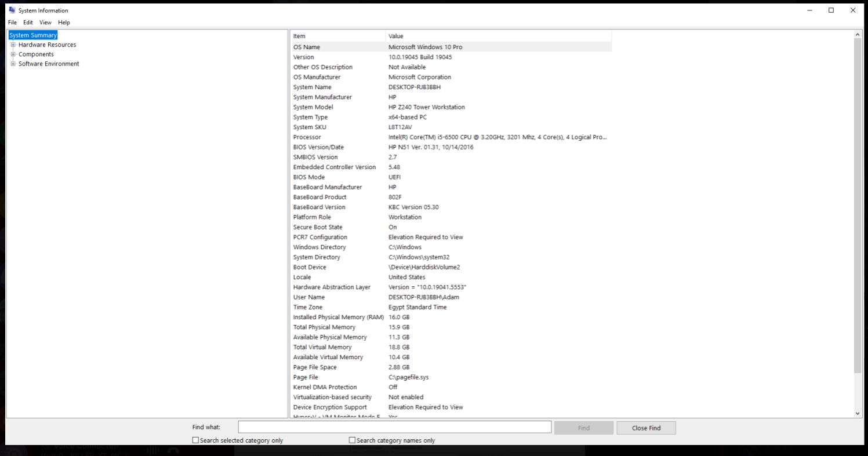Select the Version row item
Viewport: 868px width, 456px height.
click(x=451, y=57)
